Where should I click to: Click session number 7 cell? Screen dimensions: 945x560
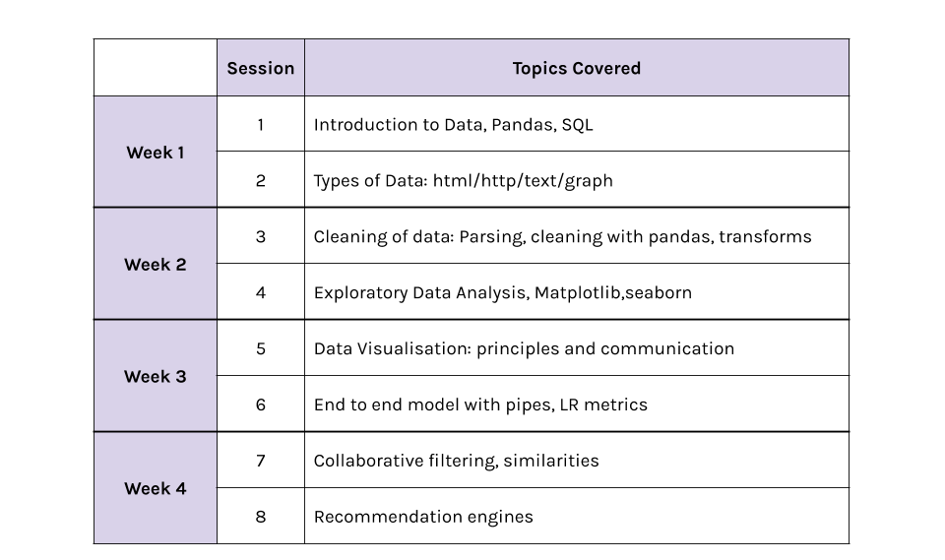[x=260, y=460]
